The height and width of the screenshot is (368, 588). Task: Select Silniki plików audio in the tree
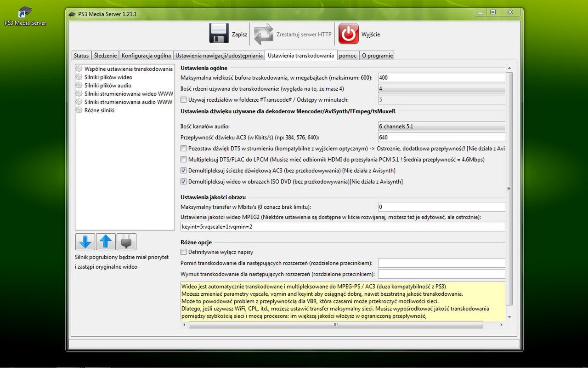click(108, 86)
